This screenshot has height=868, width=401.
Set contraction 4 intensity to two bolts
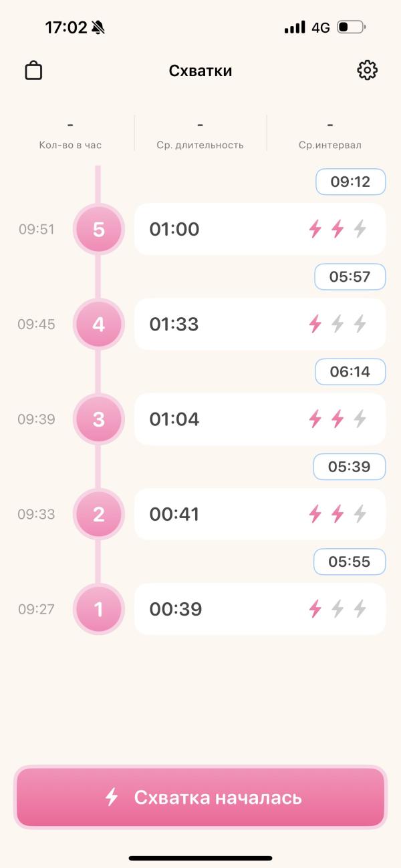[x=338, y=324]
